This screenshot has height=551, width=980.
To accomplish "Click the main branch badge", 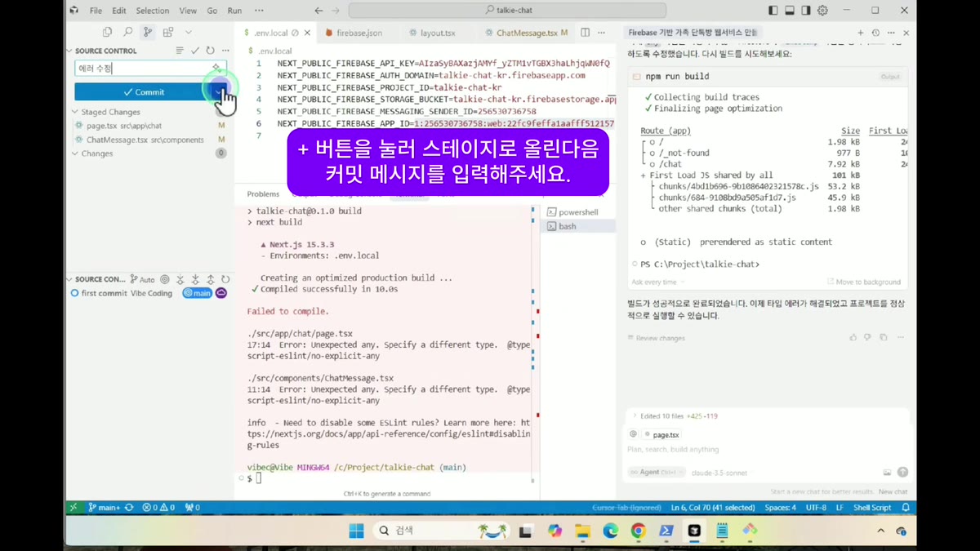I will [x=197, y=293].
